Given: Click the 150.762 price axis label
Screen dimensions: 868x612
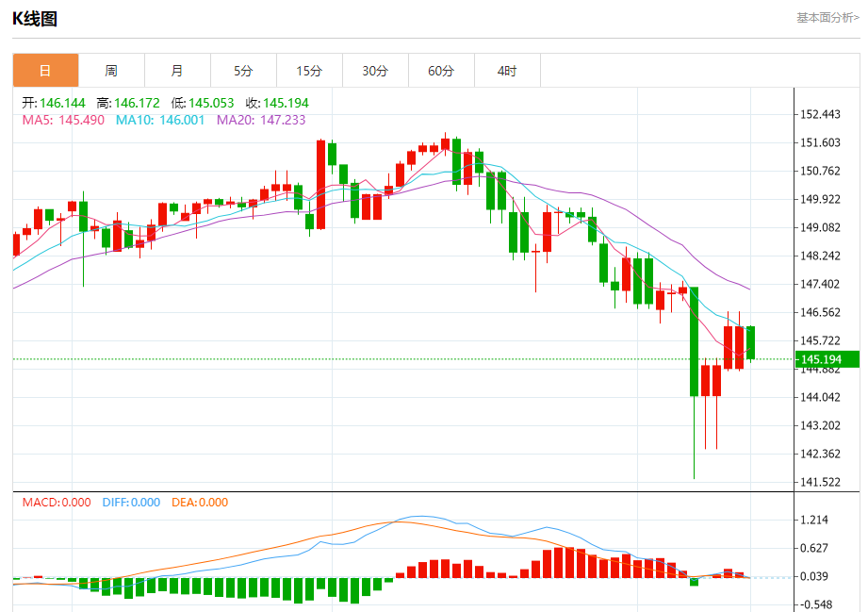Looking at the screenshot, I should click(820, 171).
